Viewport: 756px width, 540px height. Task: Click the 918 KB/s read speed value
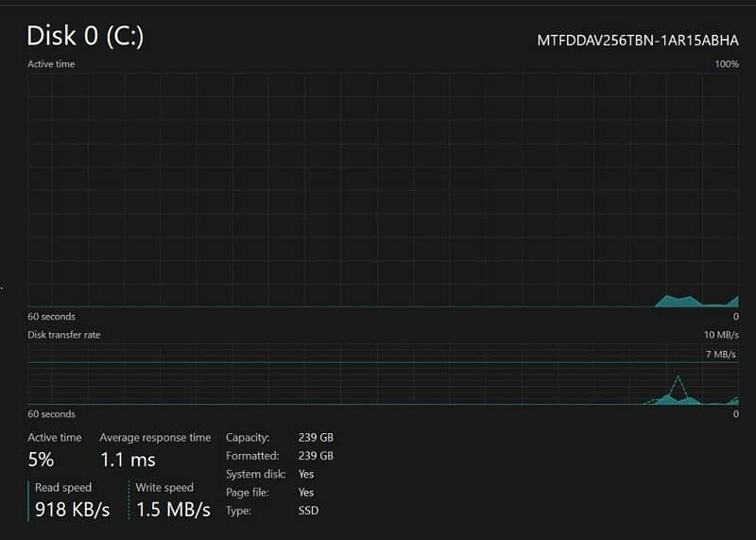pos(73,510)
